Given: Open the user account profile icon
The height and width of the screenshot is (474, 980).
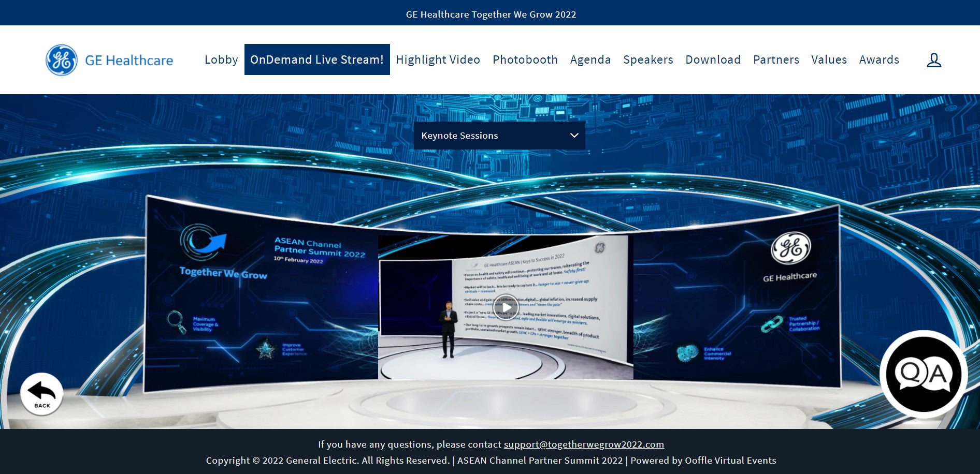Looking at the screenshot, I should (933, 60).
